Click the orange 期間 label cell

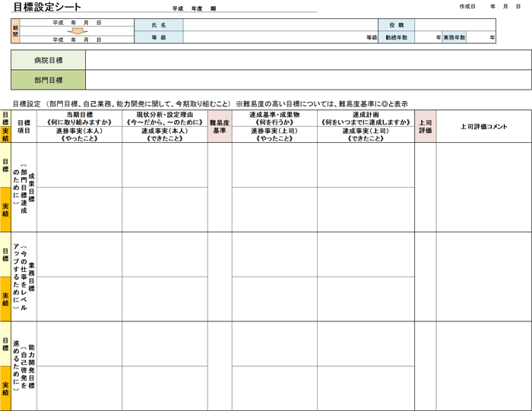coord(15,31)
